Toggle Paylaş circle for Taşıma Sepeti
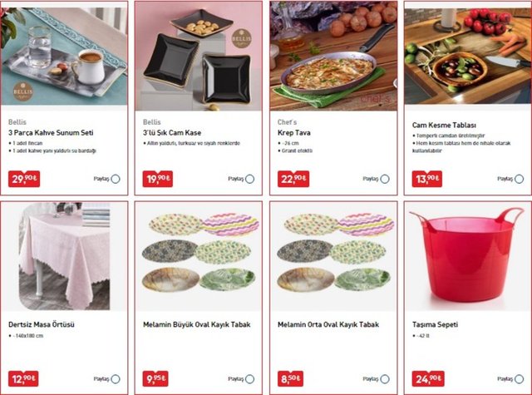532x395 pixels. 519,379
